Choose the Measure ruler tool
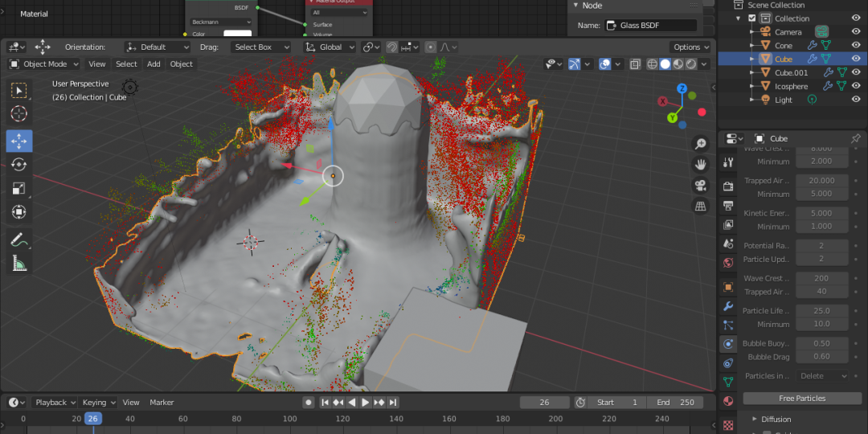The height and width of the screenshot is (434, 868). tap(19, 263)
